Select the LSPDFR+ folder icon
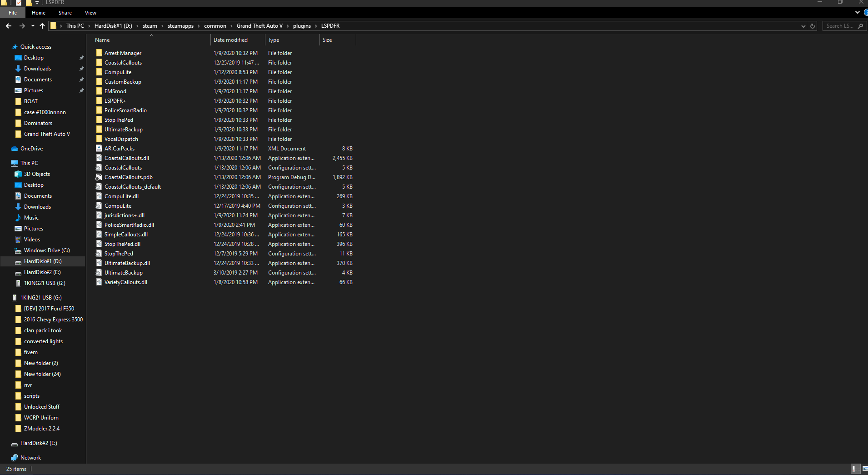Screen dimensions: 868x475 click(x=99, y=101)
